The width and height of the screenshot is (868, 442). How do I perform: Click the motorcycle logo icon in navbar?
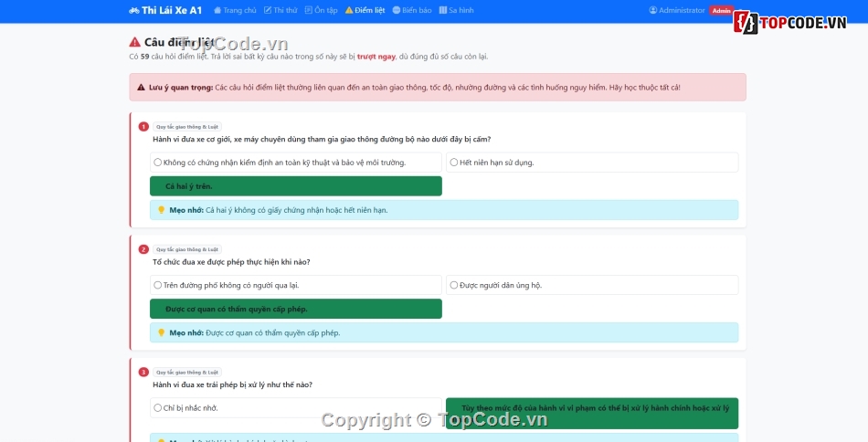(x=134, y=10)
